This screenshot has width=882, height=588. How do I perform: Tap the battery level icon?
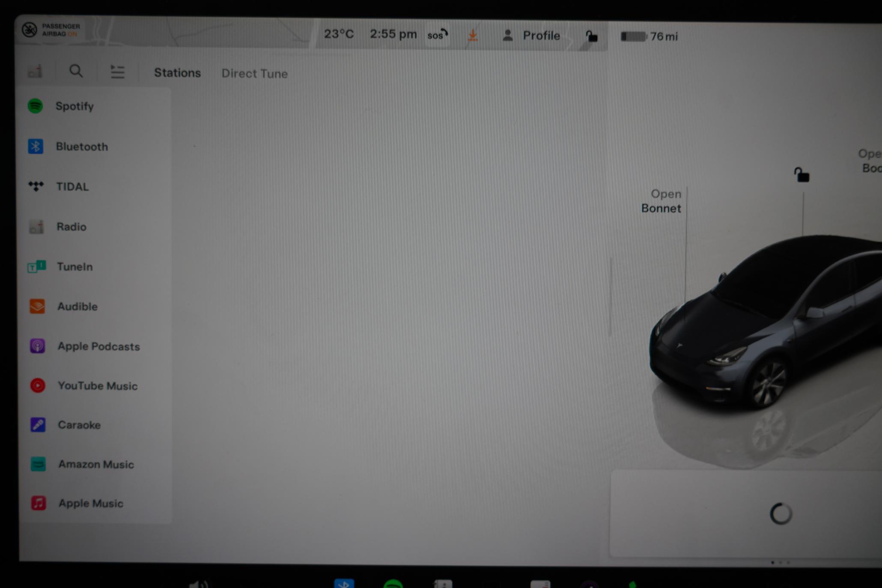pyautogui.click(x=634, y=37)
